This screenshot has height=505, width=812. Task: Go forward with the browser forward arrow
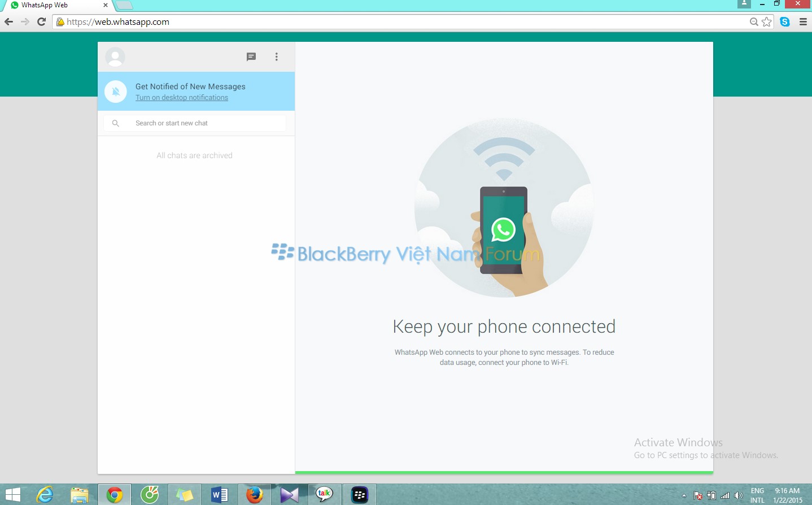pos(25,22)
